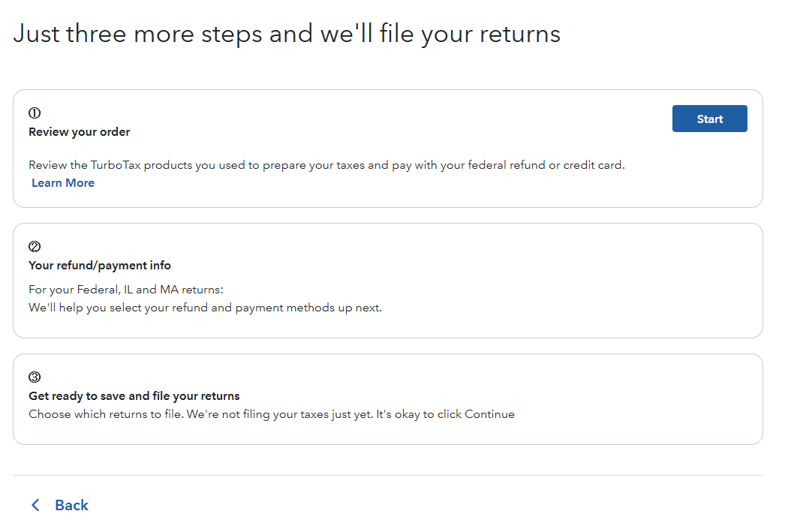This screenshot has height=532, width=788.
Task: Click the circled number 2 step icon
Action: (x=35, y=246)
